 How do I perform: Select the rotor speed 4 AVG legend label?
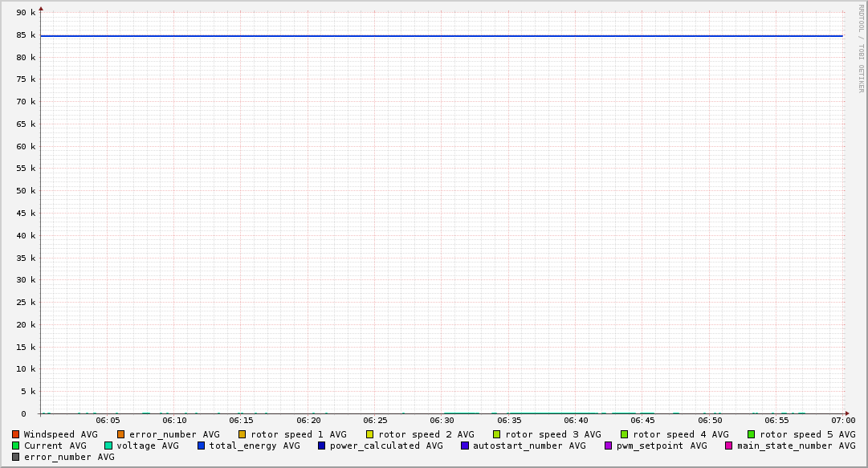pos(680,434)
